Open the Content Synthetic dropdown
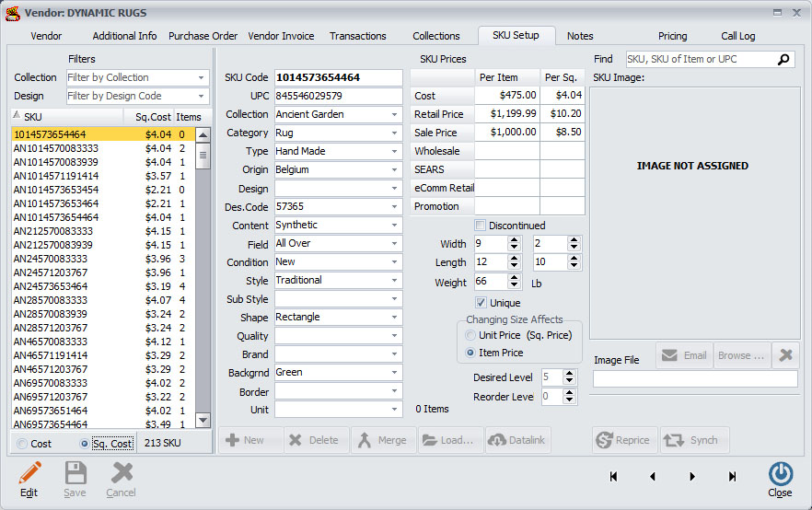This screenshot has width=812, height=510. point(395,226)
